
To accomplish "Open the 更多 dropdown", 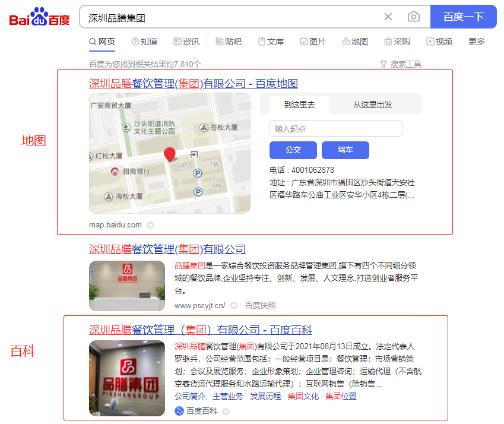I will 476,42.
